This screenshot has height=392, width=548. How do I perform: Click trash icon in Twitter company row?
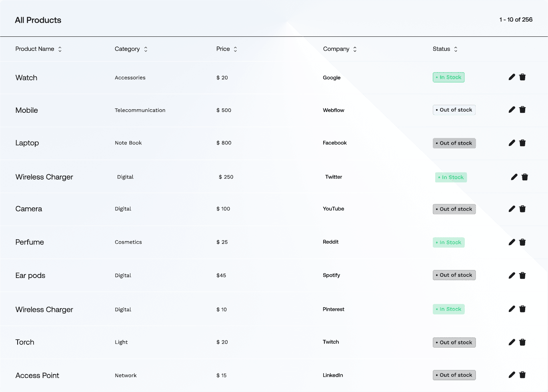[x=525, y=177]
